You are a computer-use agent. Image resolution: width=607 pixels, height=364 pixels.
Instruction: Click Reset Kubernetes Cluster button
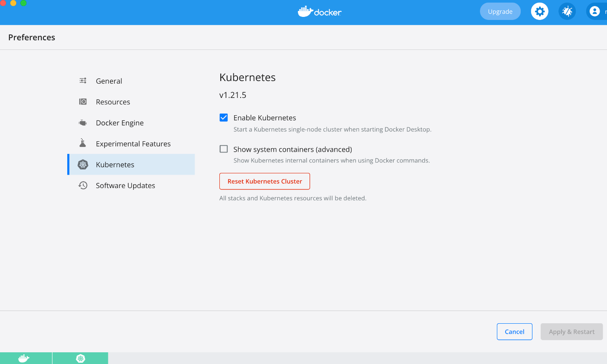tap(264, 181)
